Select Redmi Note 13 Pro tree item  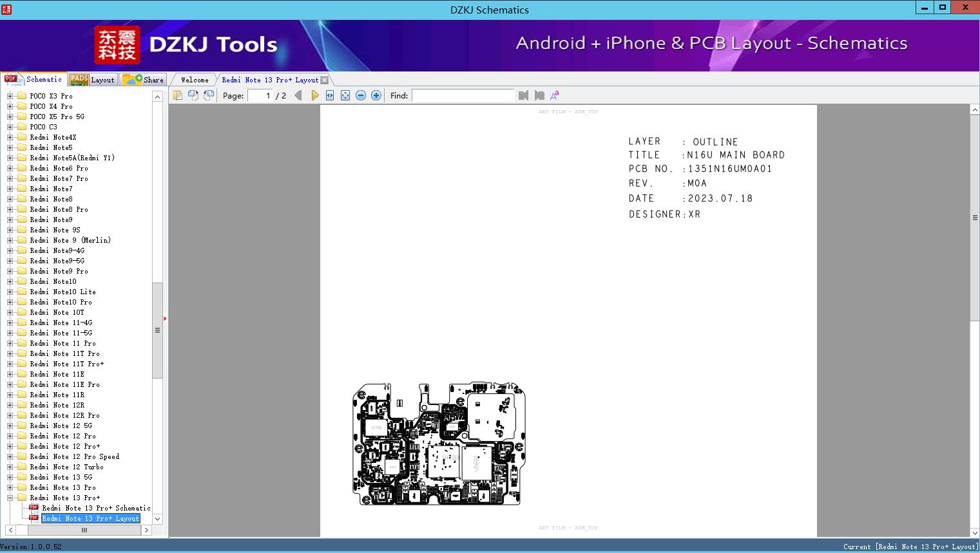[62, 487]
